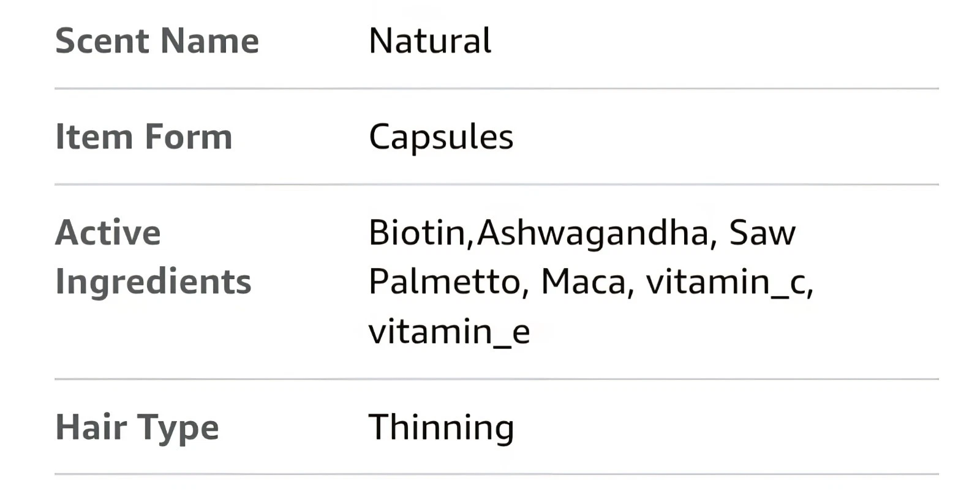The image size is (980, 500).
Task: Click the word "Ingredients" in the row label
Action: click(x=153, y=282)
